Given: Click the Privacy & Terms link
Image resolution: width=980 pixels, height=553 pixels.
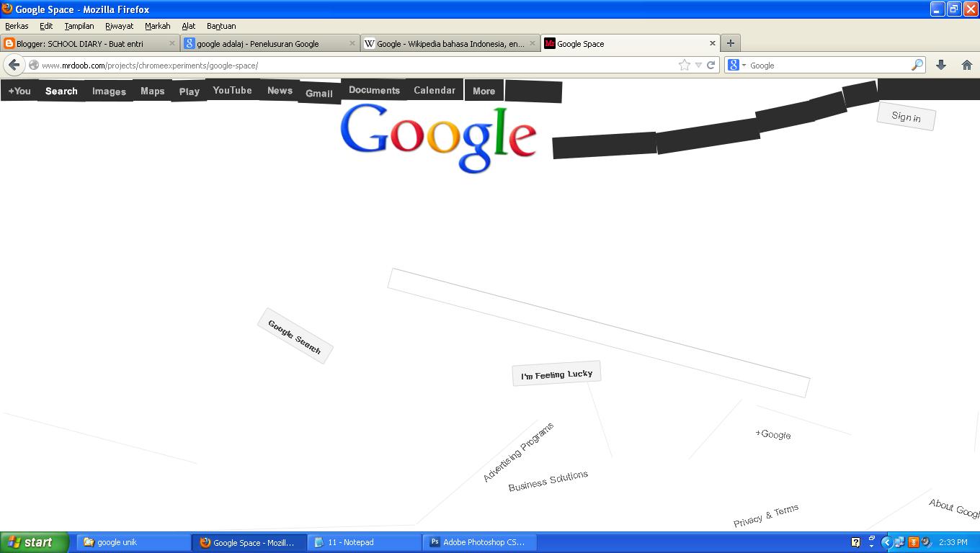Looking at the screenshot, I should click(x=766, y=516).
